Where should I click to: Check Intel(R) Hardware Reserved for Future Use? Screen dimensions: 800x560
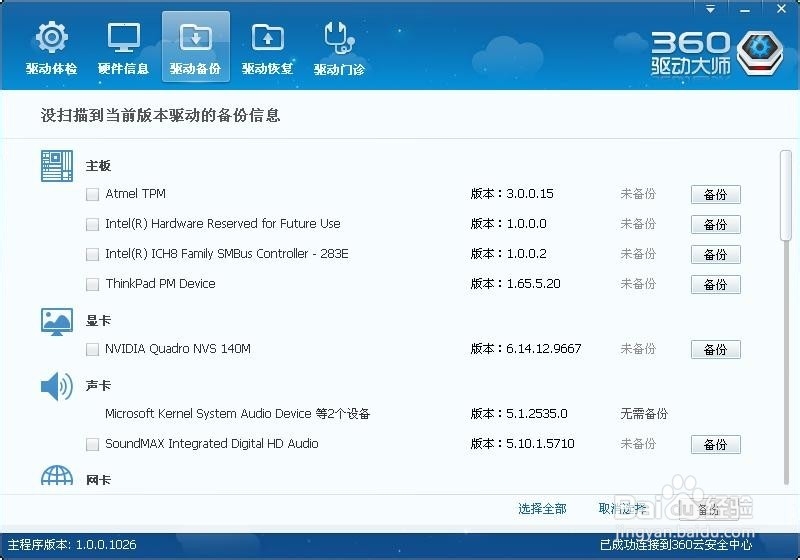pos(92,224)
